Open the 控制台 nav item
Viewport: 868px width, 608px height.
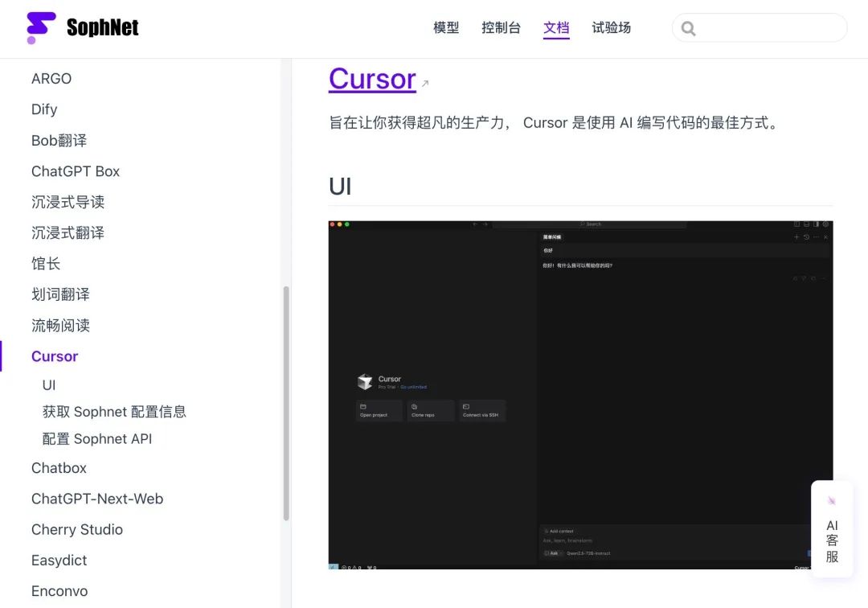(501, 27)
